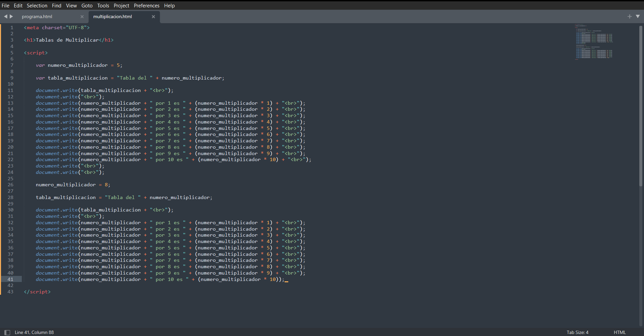Open the Edit menu
The width and height of the screenshot is (644, 336).
pyautogui.click(x=18, y=6)
